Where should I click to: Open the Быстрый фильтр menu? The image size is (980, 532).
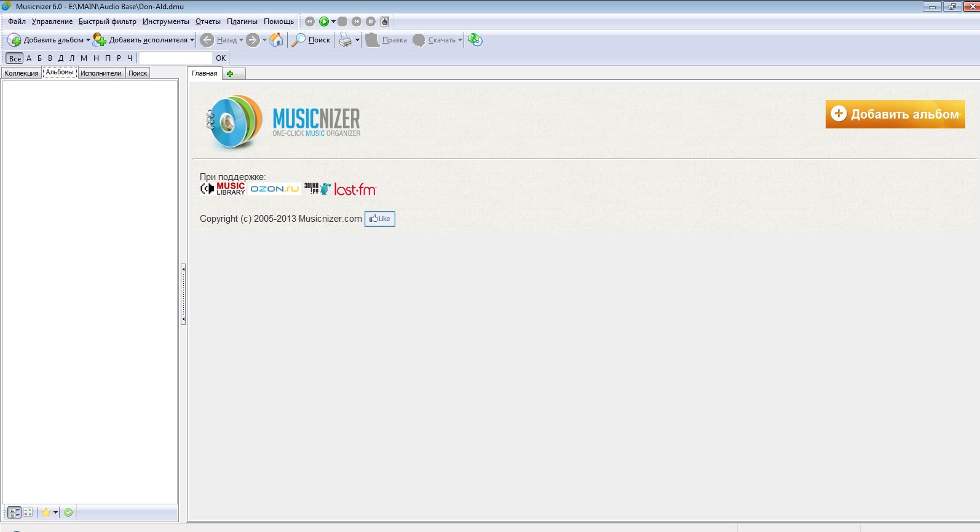(x=108, y=22)
